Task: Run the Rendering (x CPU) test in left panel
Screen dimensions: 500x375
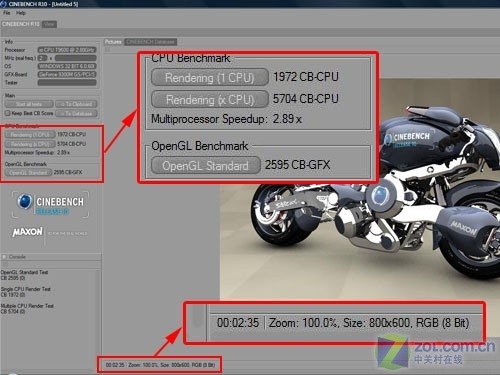Action: tap(30, 144)
